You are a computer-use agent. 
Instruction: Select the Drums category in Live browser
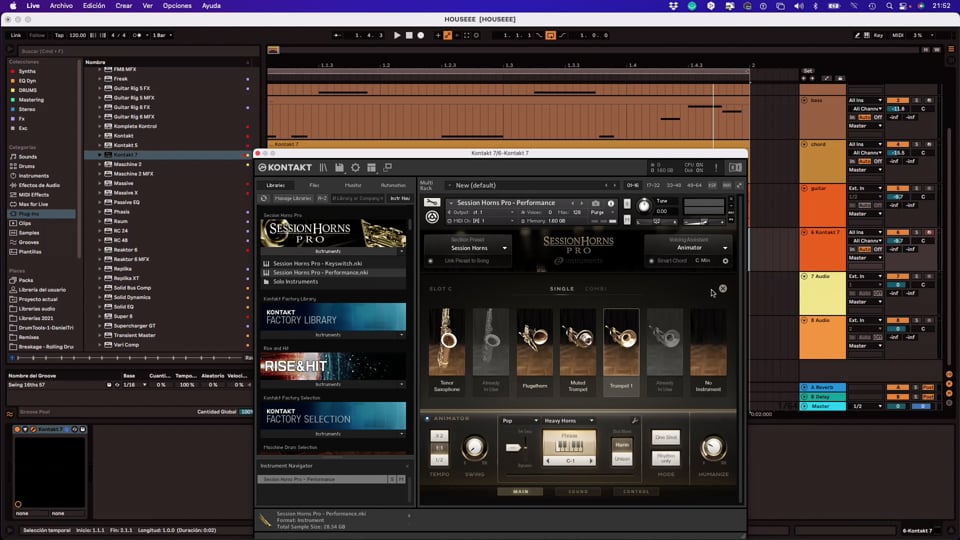(x=27, y=166)
